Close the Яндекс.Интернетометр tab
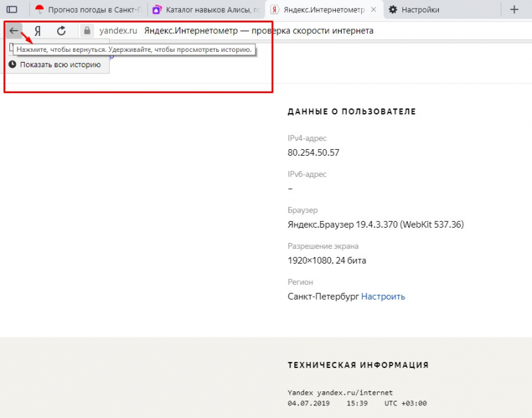The image size is (532, 418). tap(374, 10)
